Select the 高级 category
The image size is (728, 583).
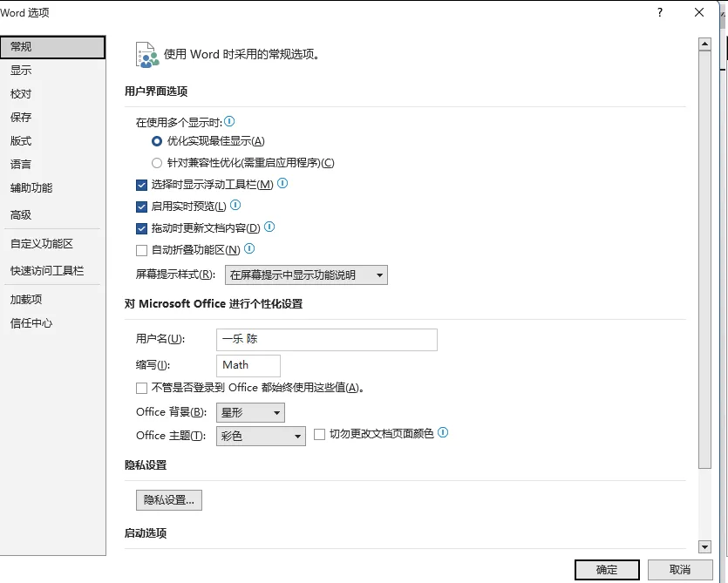[52, 215]
